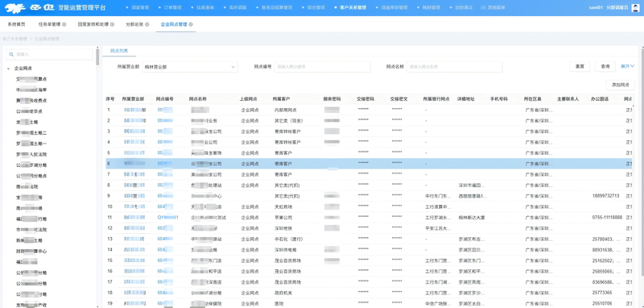This screenshot has height=308, width=644.
Task: Open the 所属营业部 dropdown
Action: [190, 67]
